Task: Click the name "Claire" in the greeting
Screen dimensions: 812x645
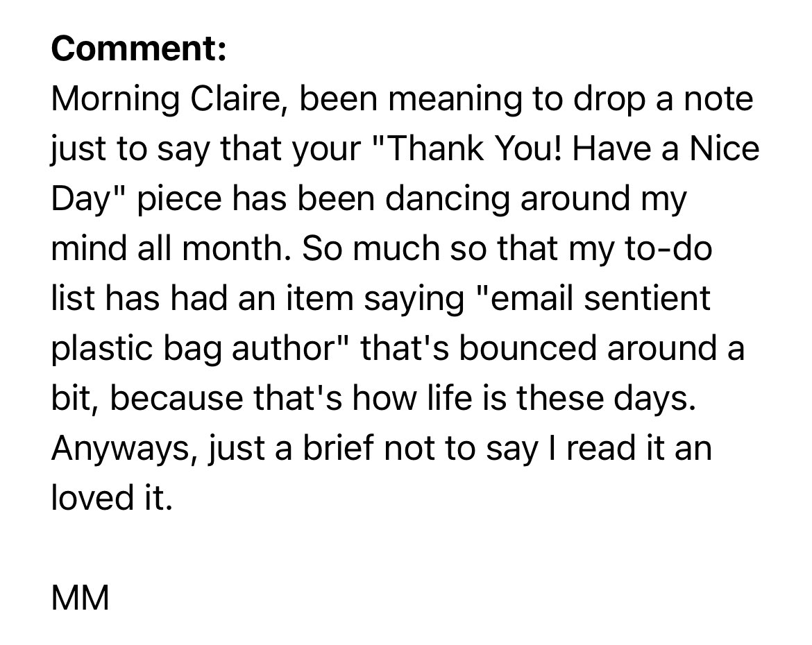Action: [237, 98]
